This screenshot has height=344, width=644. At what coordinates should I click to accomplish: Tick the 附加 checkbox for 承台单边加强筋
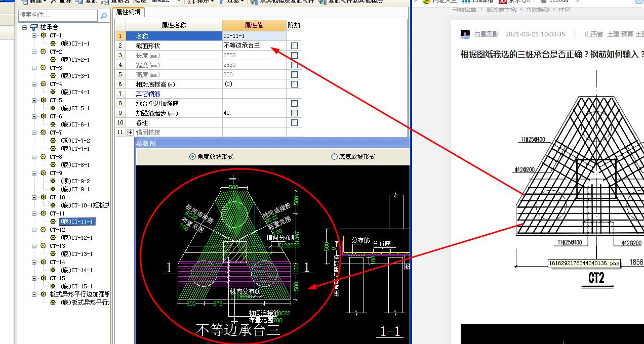(x=294, y=103)
